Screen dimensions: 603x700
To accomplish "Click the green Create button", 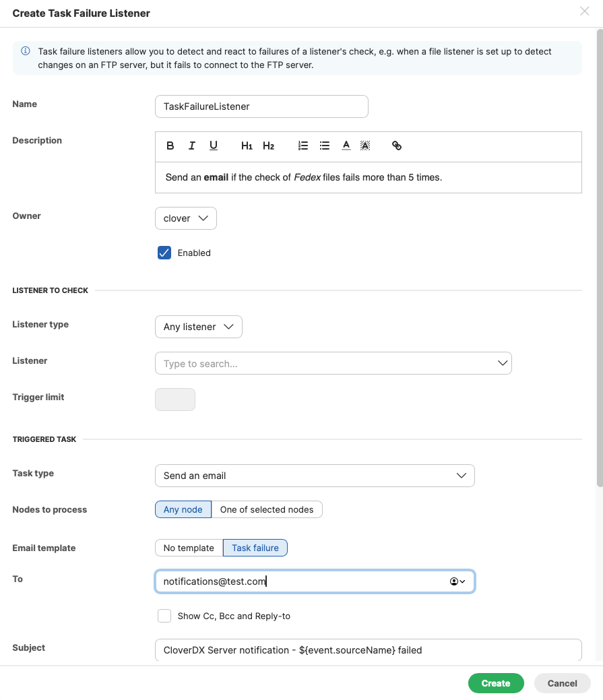I will point(495,683).
